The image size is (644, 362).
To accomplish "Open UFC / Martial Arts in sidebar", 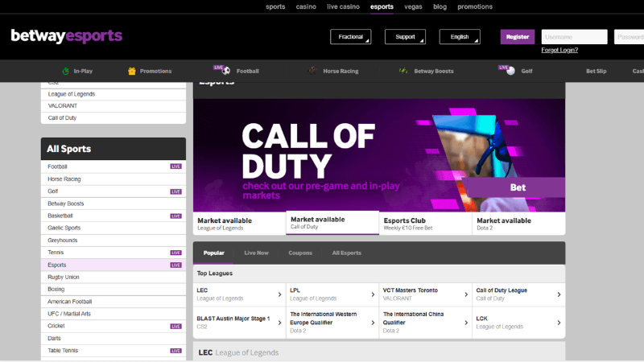I will click(114, 314).
